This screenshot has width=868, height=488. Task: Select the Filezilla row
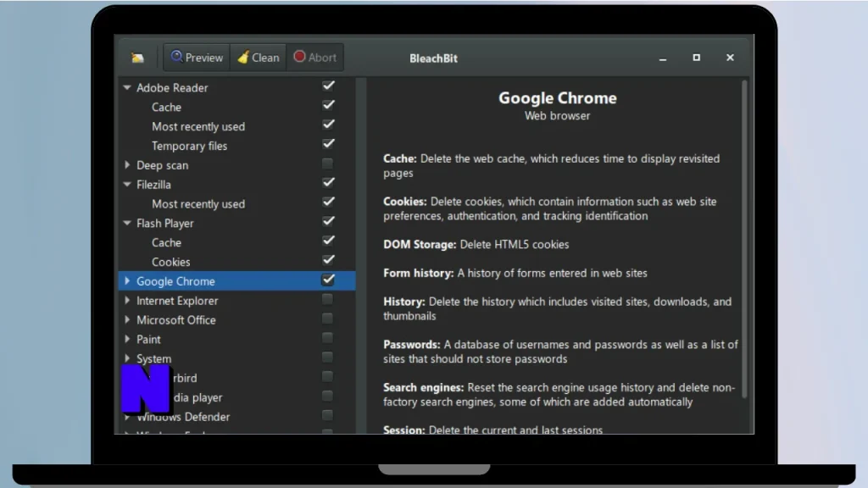(x=237, y=184)
